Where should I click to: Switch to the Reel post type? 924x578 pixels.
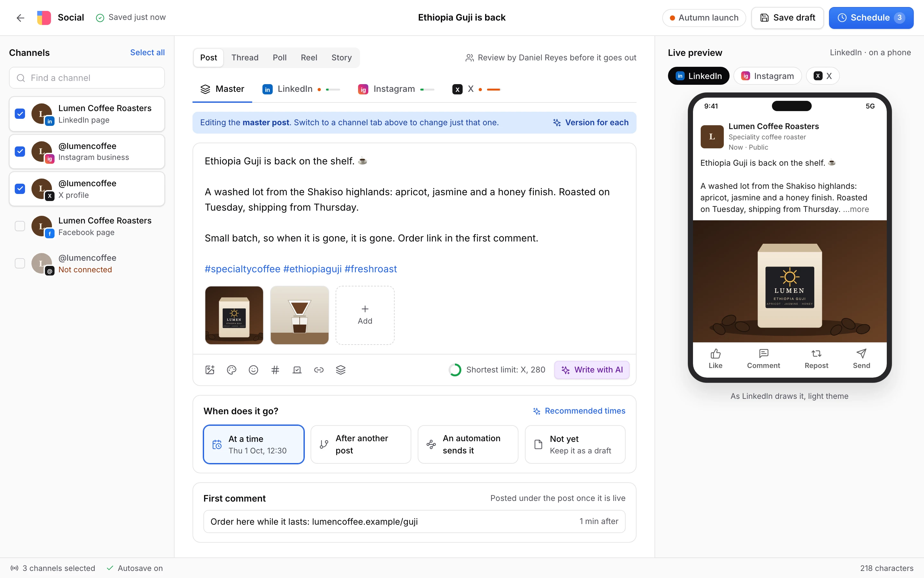point(309,58)
